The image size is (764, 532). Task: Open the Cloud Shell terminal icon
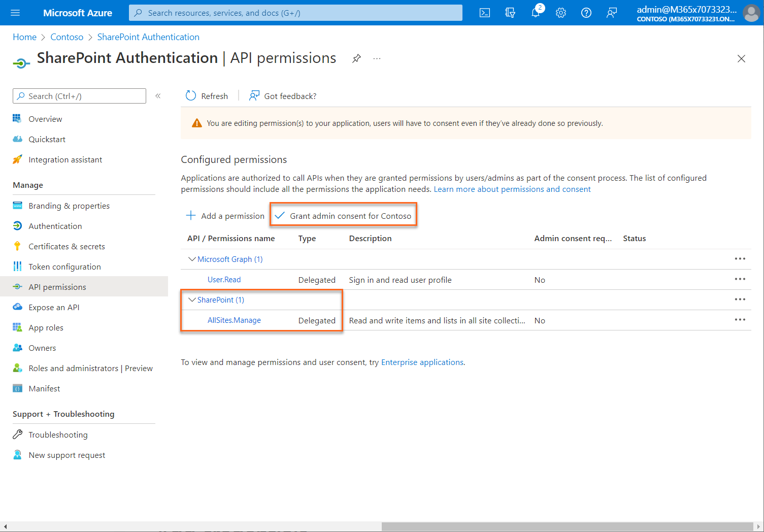484,13
